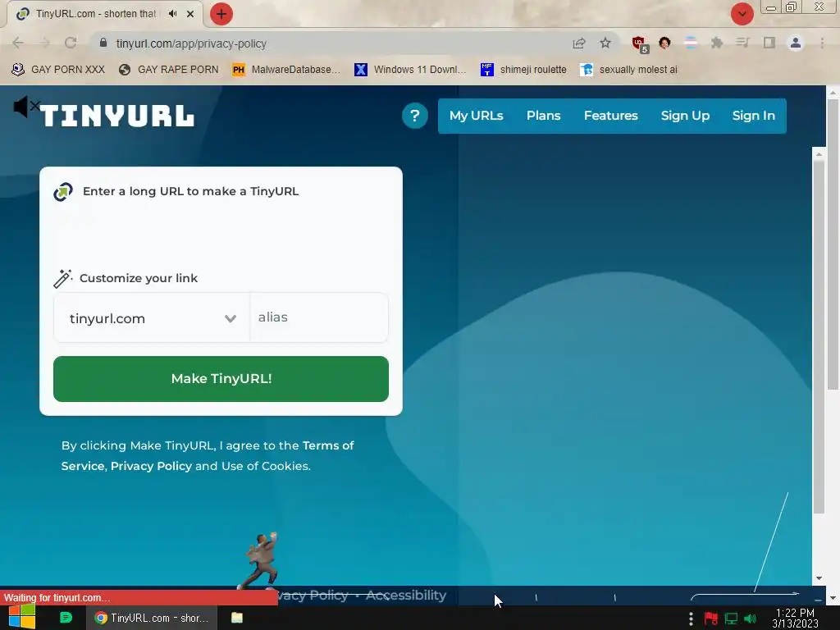
Task: Click the TinyURL logo
Action: [x=116, y=116]
